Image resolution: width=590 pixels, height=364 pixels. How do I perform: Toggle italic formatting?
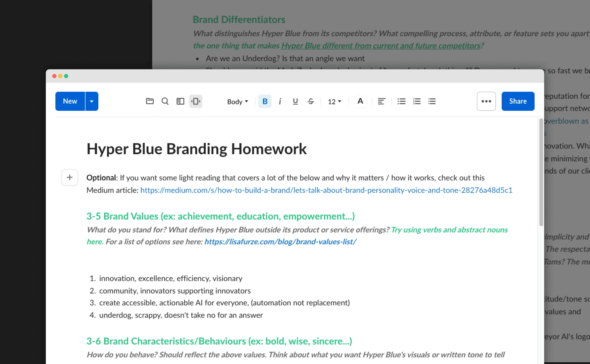click(280, 101)
